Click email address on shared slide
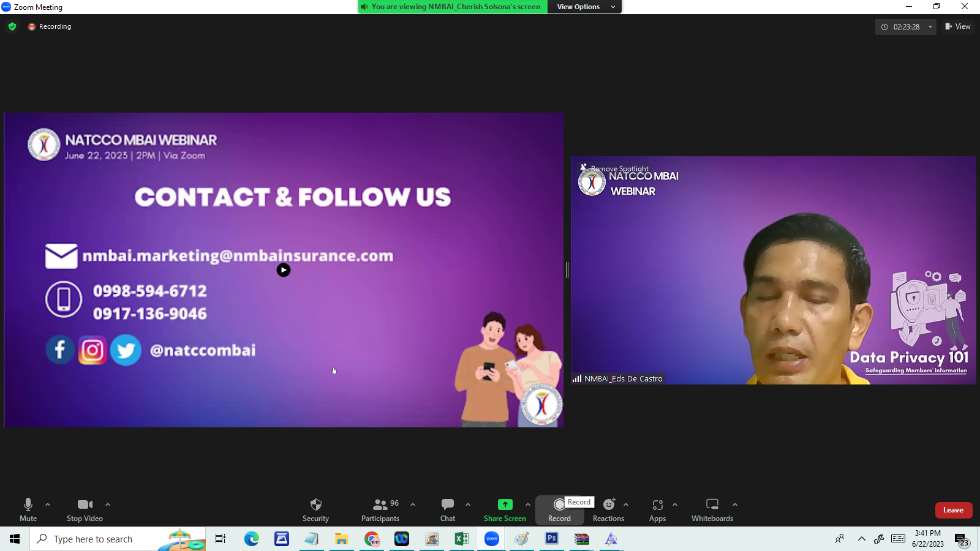Screen dimensions: 980x551 (x=238, y=256)
